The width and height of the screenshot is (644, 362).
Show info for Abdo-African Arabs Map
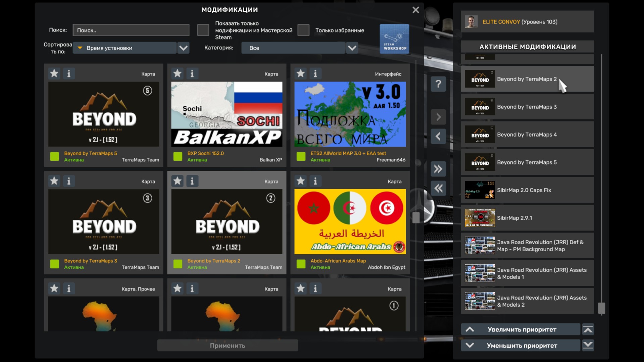pos(315,181)
